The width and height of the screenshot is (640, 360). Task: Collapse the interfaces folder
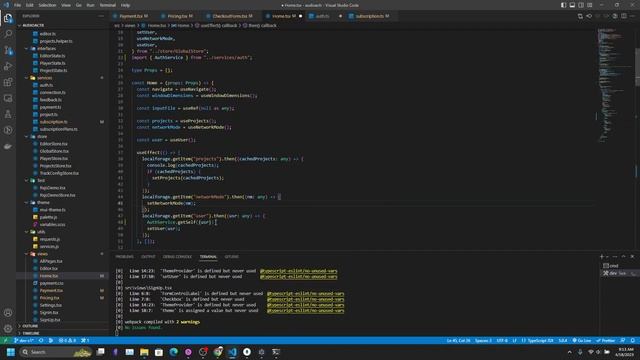coord(47,49)
